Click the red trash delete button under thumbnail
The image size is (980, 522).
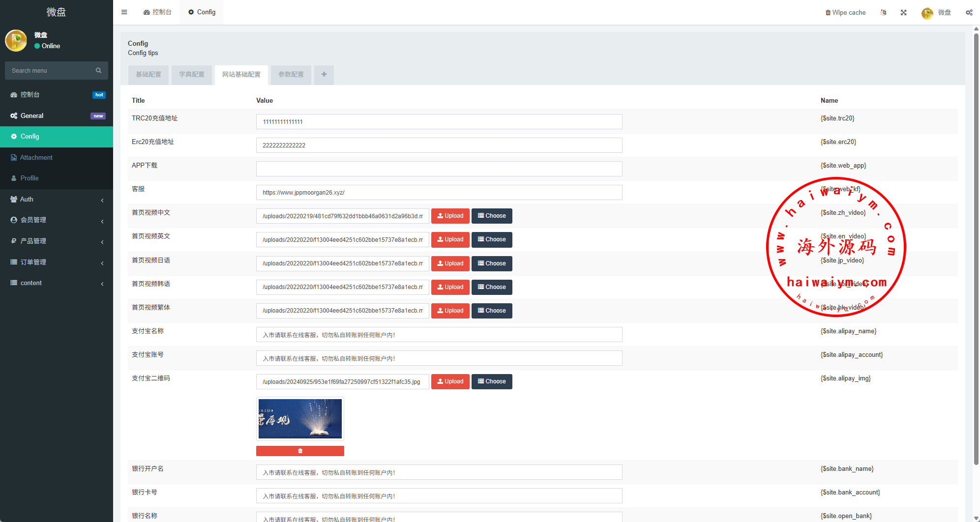(x=300, y=451)
